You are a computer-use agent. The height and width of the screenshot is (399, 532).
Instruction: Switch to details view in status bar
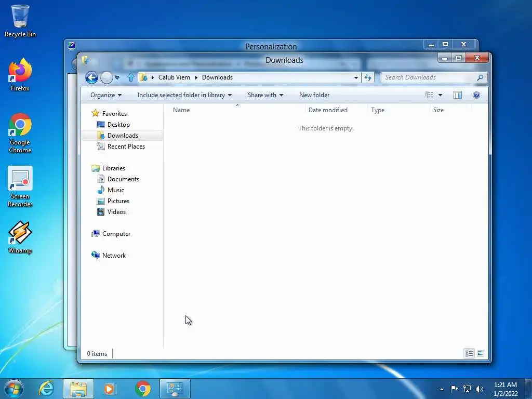click(469, 353)
